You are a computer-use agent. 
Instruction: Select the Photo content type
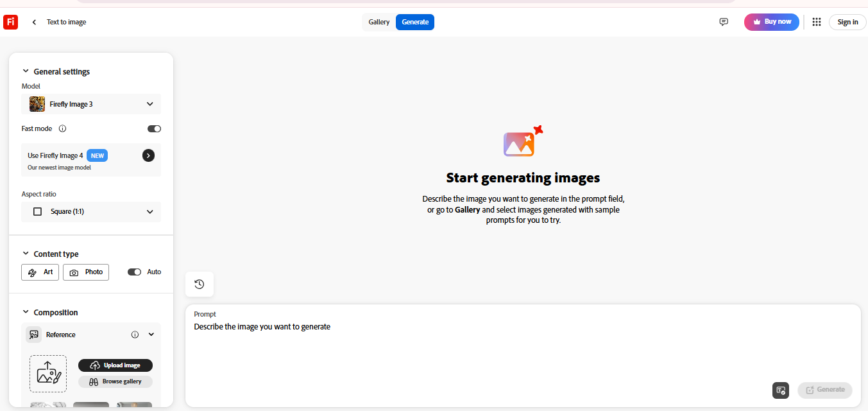point(86,272)
